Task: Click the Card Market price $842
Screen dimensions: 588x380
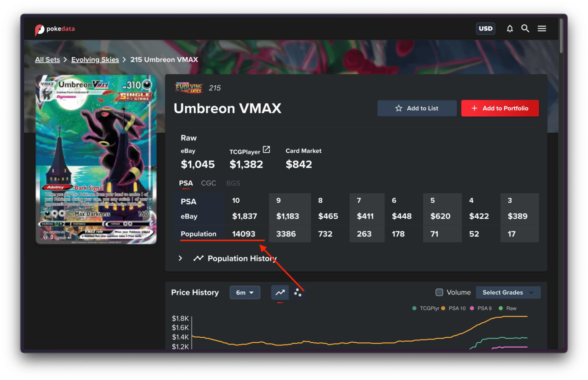Action: 299,164
